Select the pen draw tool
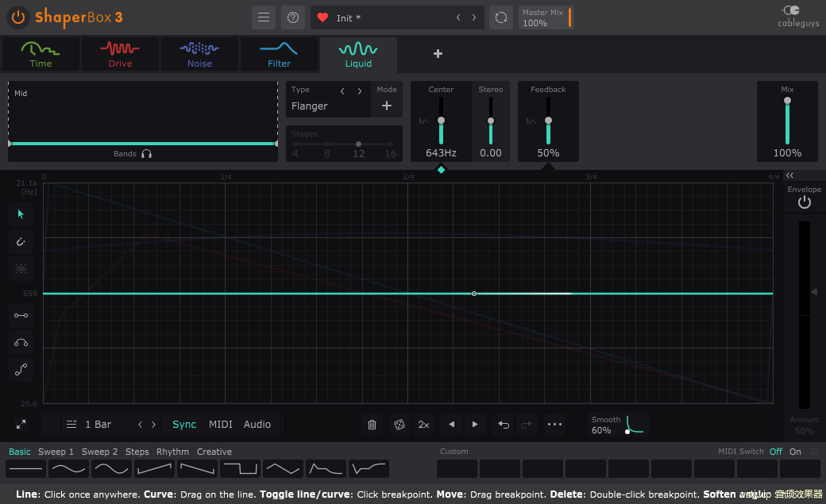 pyautogui.click(x=21, y=242)
